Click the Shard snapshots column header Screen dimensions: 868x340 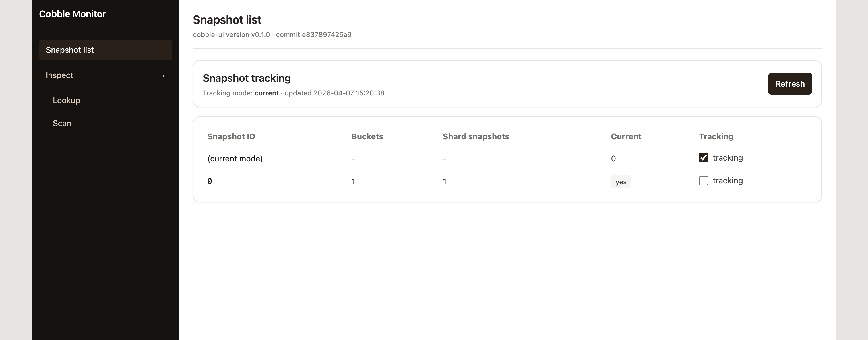(x=476, y=136)
